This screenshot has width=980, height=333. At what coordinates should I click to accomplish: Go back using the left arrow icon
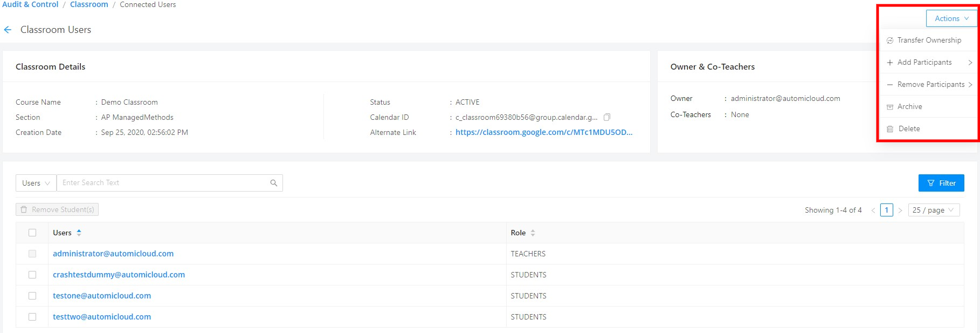coord(8,30)
